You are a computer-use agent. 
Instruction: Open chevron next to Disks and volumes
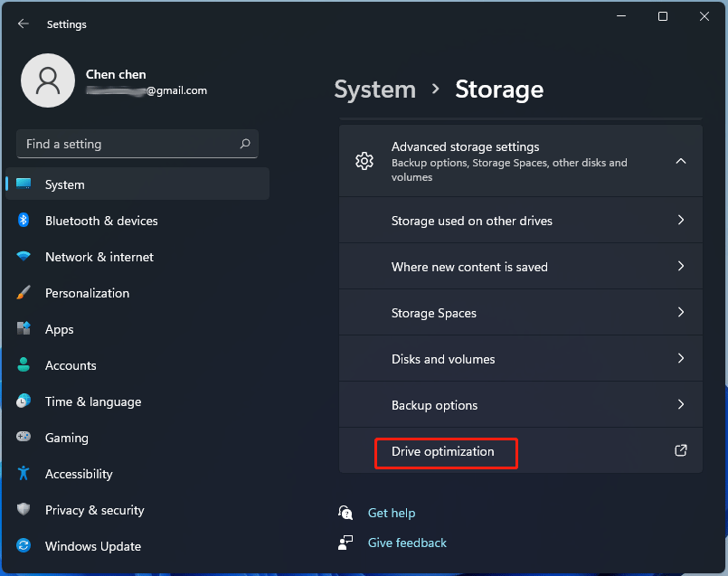[x=681, y=358]
